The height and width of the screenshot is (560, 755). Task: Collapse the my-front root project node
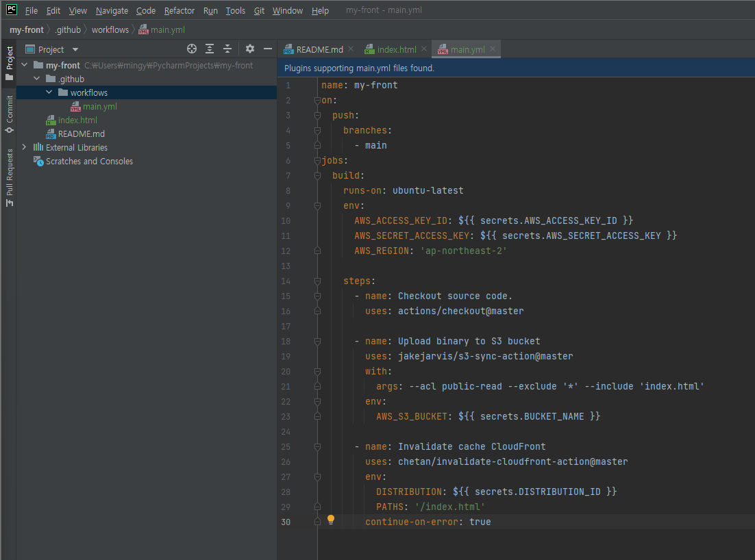click(25, 65)
